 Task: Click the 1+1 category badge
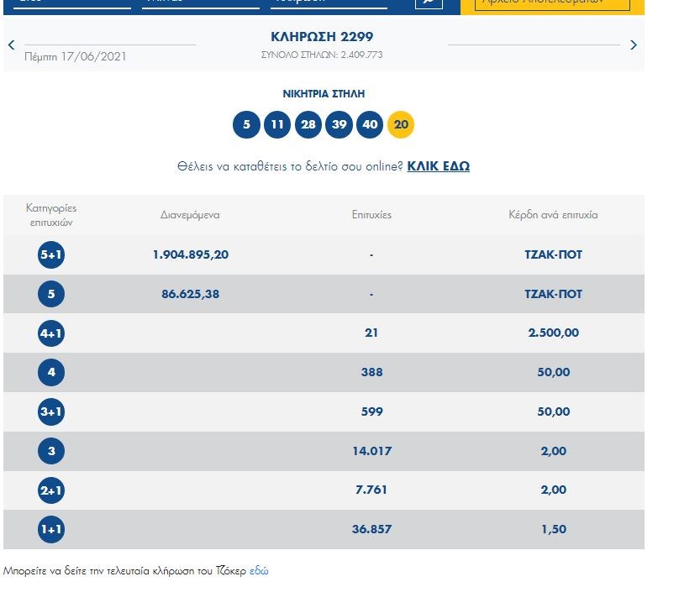point(51,530)
